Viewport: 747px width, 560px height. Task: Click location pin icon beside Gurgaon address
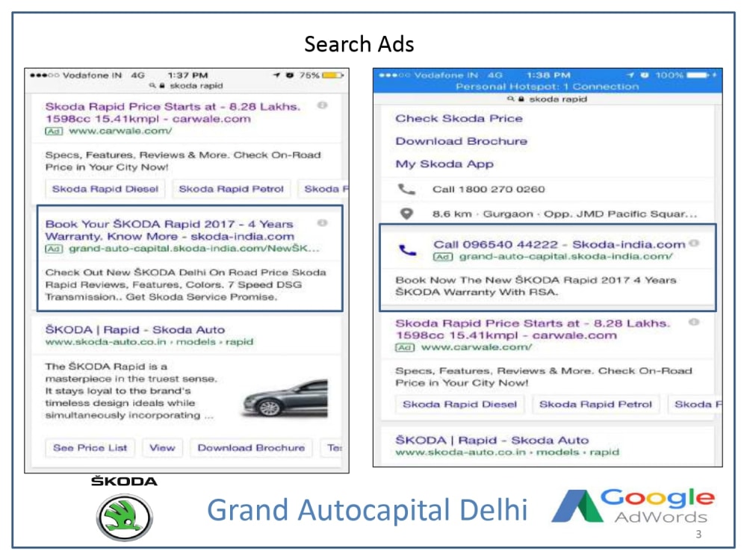406,214
